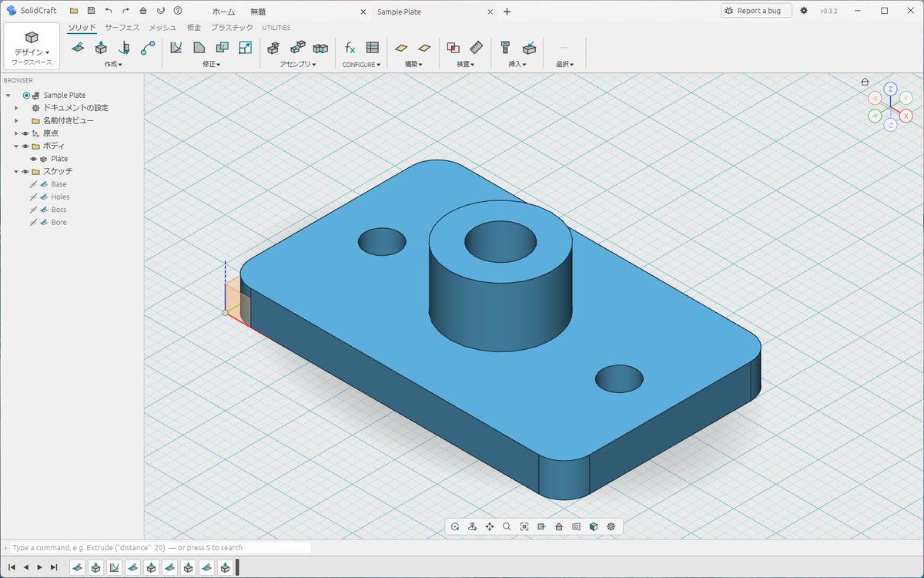This screenshot has width=924, height=578.
Task: Toggle visibility eye of ボディ folder
Action: pyautogui.click(x=25, y=146)
